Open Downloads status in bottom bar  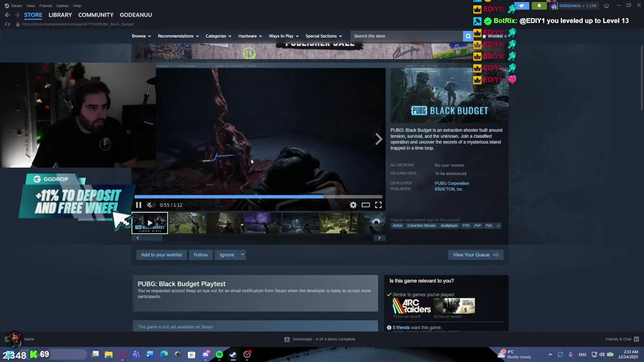click(320, 339)
